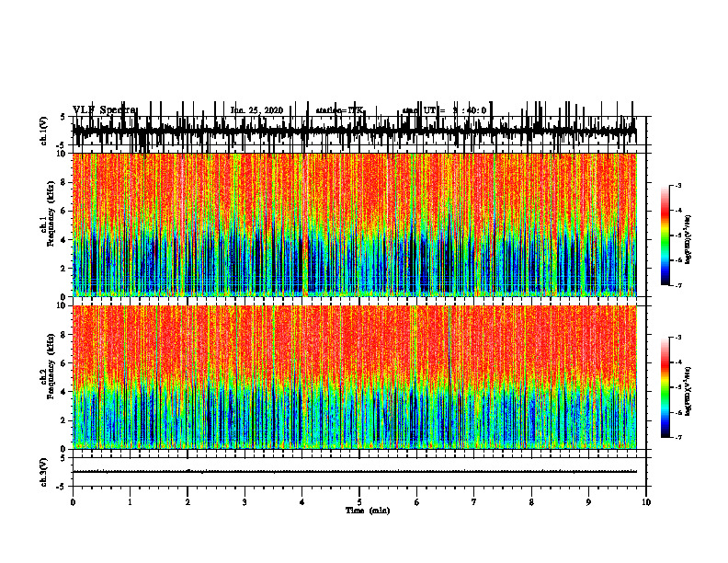Click the "Jan. 25, 2020" date label
This screenshot has height=563, width=728.
coord(256,110)
